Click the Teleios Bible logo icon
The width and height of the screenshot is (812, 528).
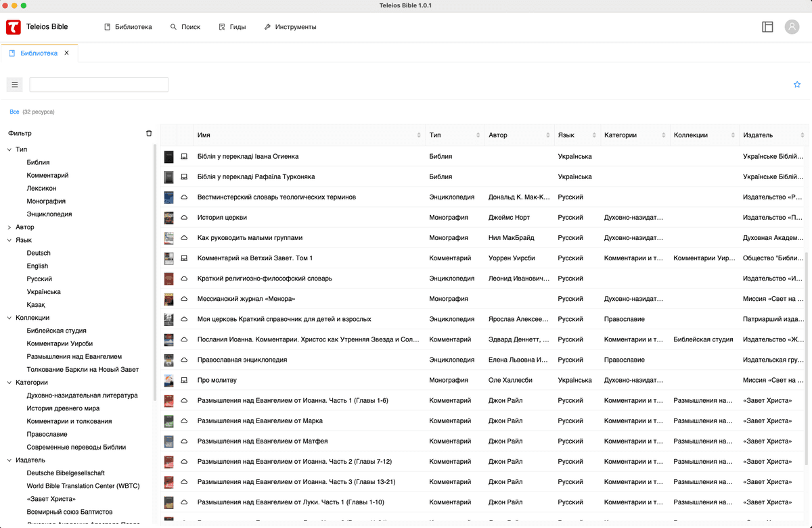click(x=14, y=27)
